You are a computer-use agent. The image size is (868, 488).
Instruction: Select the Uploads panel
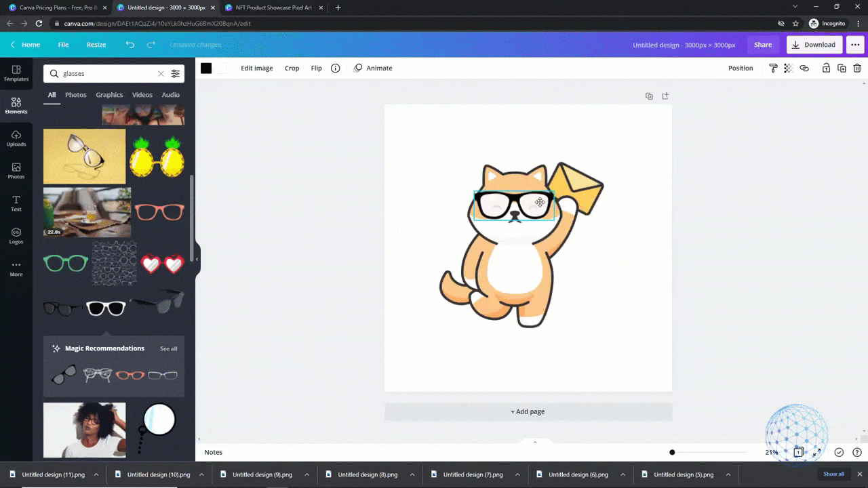click(x=16, y=139)
